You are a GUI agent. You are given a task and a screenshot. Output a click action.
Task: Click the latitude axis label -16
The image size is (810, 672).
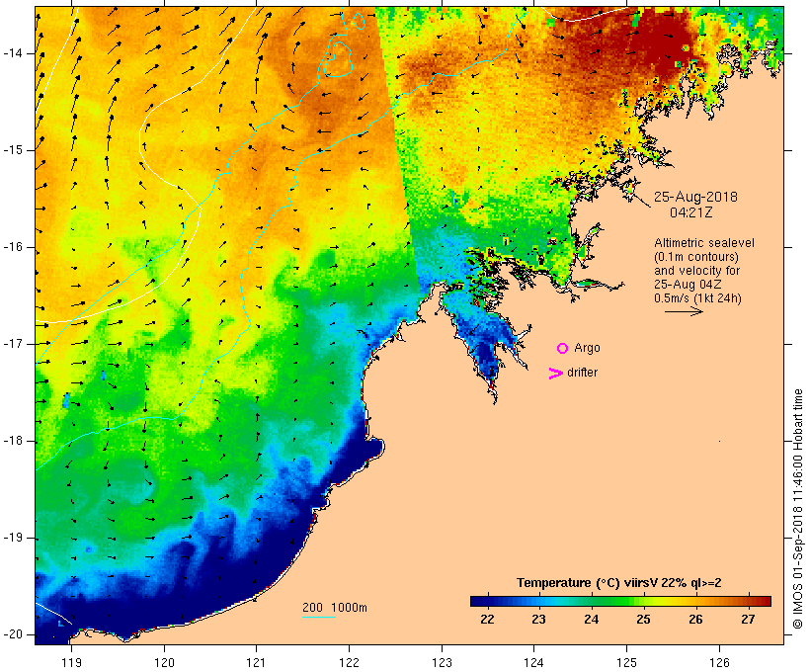pos(12,247)
